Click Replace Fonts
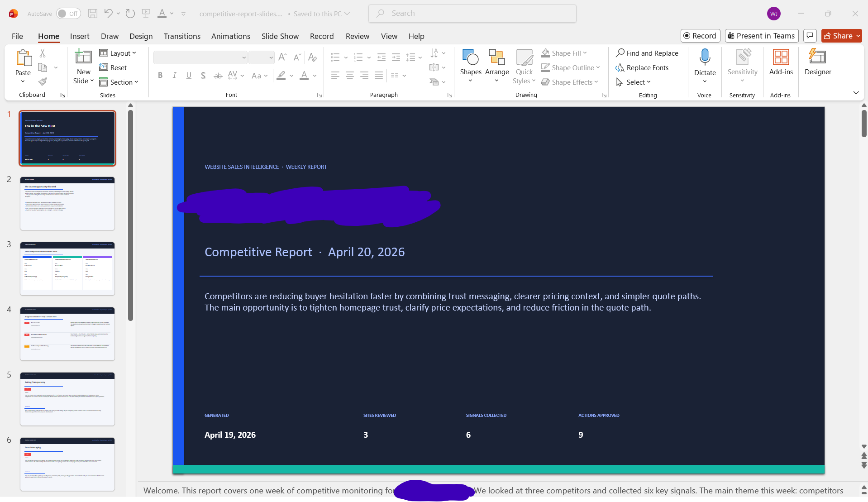Viewport: 868px width, 502px height. (642, 67)
